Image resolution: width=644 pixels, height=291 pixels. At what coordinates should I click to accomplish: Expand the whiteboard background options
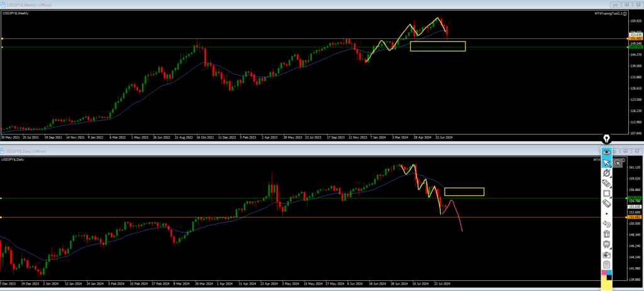pyautogui.click(x=607, y=244)
